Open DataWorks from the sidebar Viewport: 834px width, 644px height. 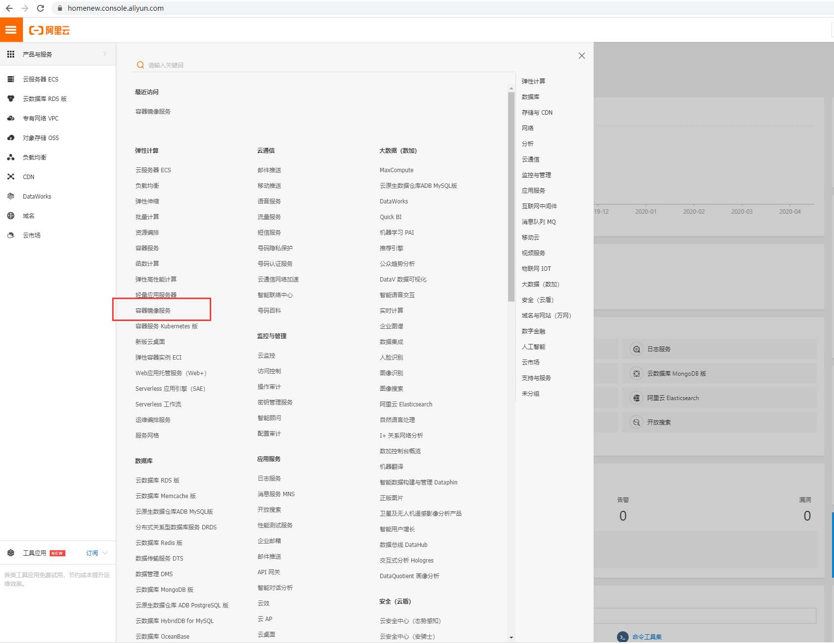point(37,196)
